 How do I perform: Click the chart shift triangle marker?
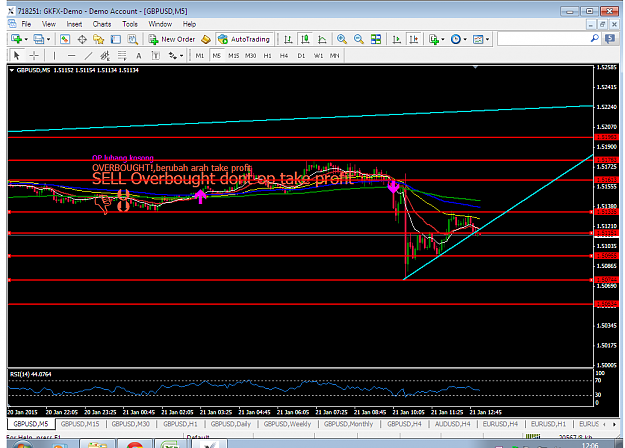475,67
